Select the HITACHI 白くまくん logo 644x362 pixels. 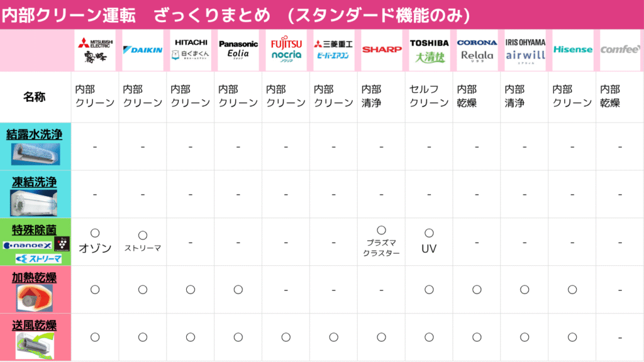coord(191,50)
